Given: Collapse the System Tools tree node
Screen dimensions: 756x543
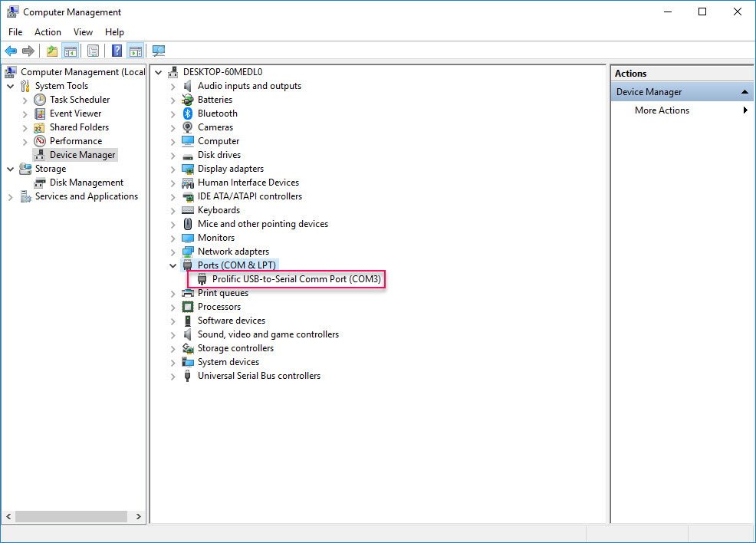Looking at the screenshot, I should tap(10, 87).
